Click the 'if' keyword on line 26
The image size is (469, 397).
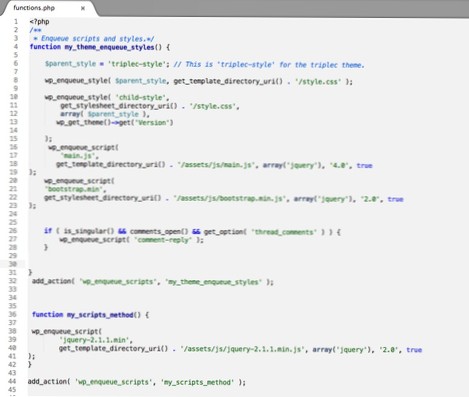pyautogui.click(x=48, y=231)
